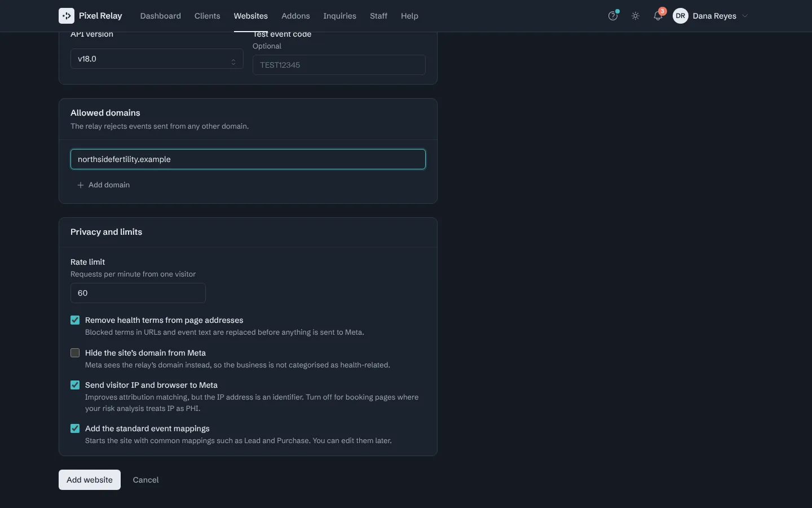Toggle the light theme sun icon
Viewport: 812px width, 508px height.
pyautogui.click(x=636, y=16)
